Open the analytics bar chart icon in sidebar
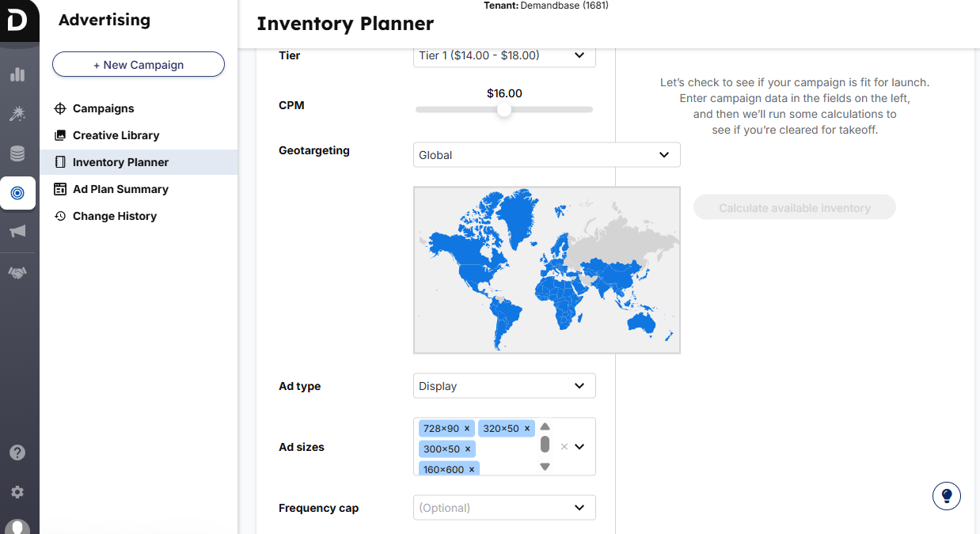 17,74
